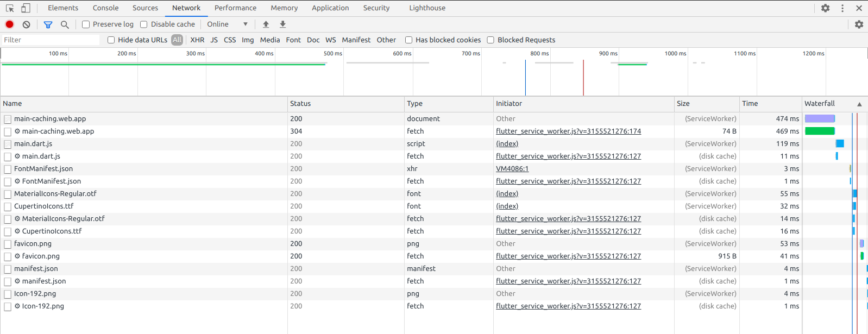Click the red load event timeline marker
The width and height of the screenshot is (868, 334).
[583, 78]
